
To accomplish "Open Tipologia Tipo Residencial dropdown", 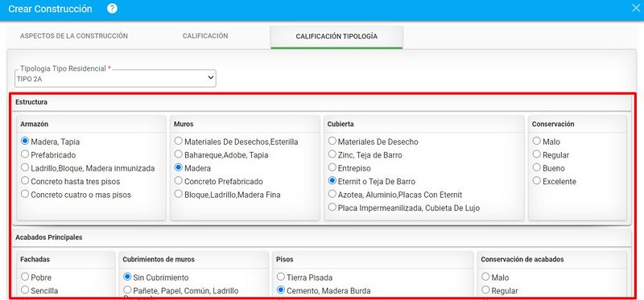I will [x=115, y=78].
